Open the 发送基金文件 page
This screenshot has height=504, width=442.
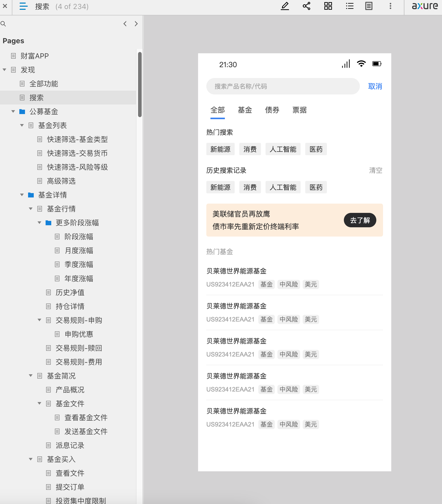point(86,431)
